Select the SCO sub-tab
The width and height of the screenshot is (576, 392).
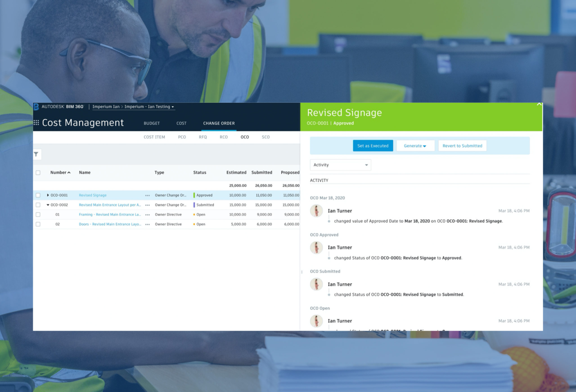(265, 137)
